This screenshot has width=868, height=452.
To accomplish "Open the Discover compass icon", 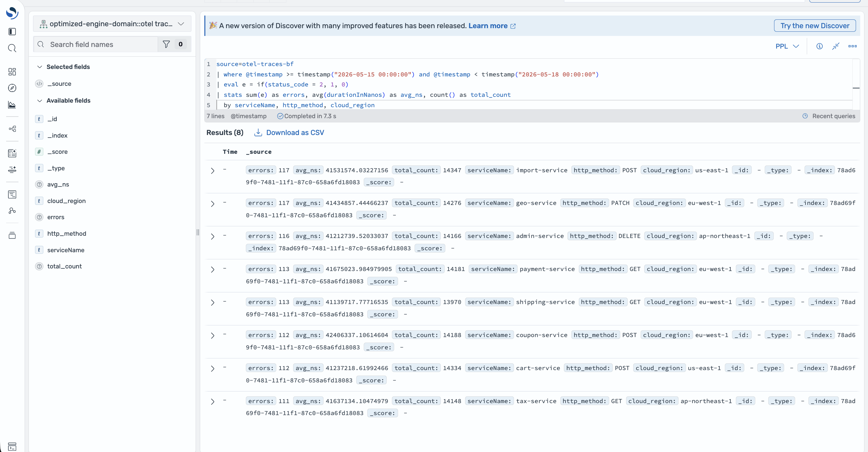I will click(x=12, y=88).
